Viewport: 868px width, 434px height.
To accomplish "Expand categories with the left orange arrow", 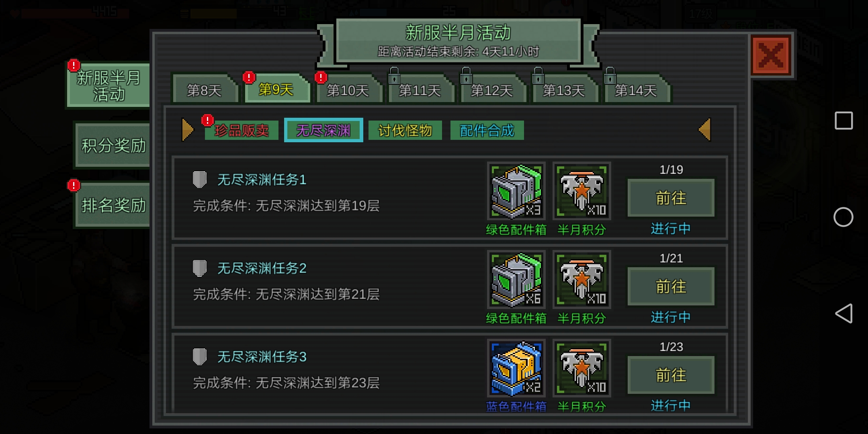I will pyautogui.click(x=188, y=129).
